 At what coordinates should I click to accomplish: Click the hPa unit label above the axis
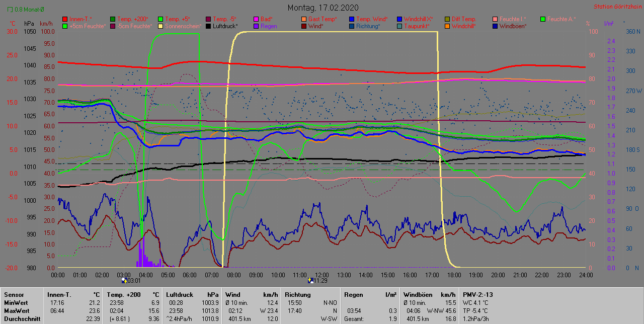coord(29,24)
